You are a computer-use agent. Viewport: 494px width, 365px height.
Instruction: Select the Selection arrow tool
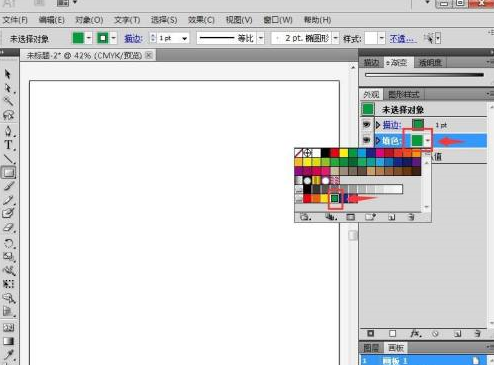tap(8, 74)
